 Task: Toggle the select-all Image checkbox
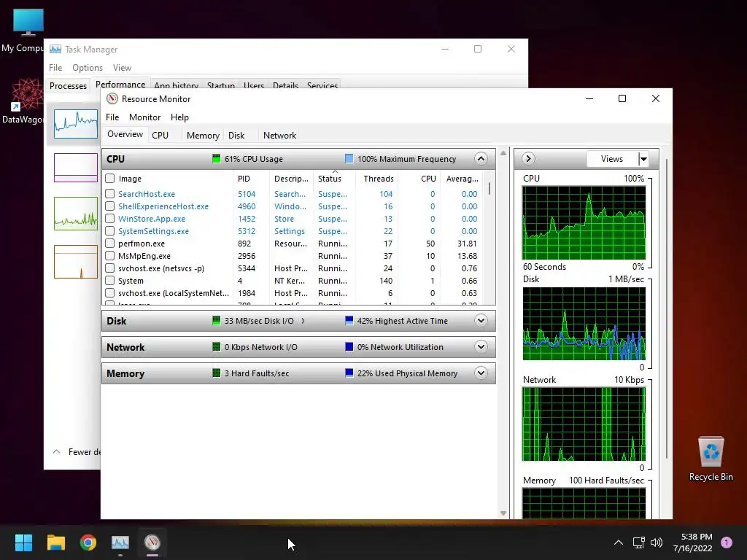[110, 179]
